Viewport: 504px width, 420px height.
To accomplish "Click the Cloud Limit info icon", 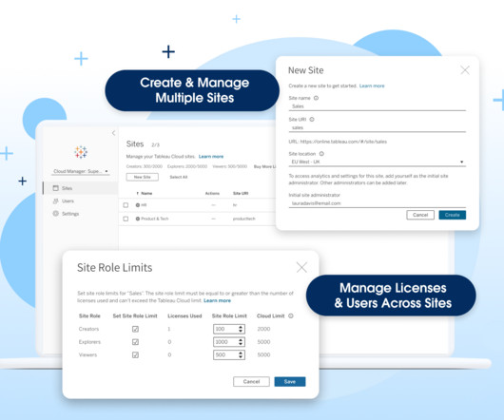I will 291,316.
